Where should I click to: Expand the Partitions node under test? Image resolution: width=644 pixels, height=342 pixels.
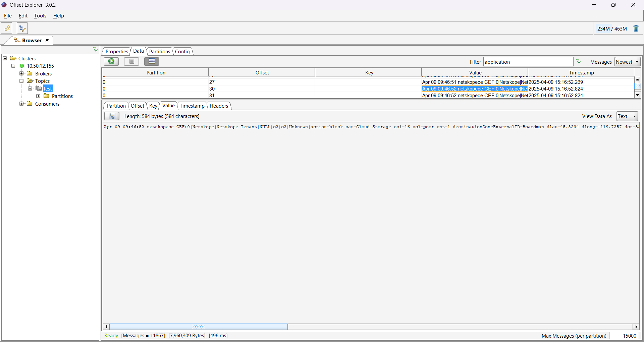click(38, 96)
